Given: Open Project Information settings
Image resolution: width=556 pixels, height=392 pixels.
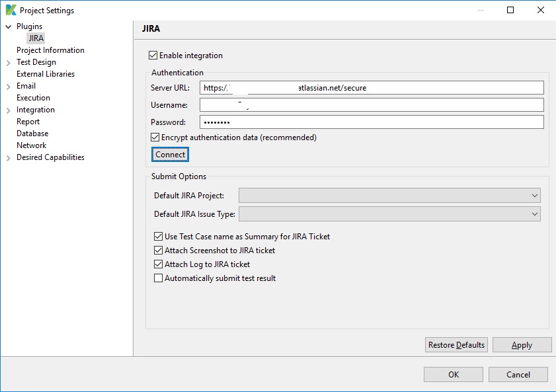Looking at the screenshot, I should click(50, 50).
